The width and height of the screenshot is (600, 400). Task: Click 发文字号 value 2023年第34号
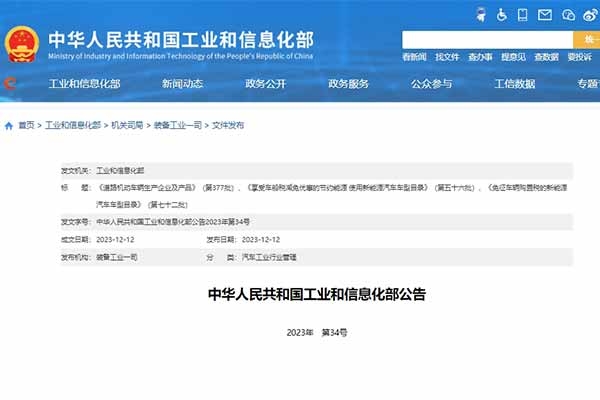coord(173,222)
